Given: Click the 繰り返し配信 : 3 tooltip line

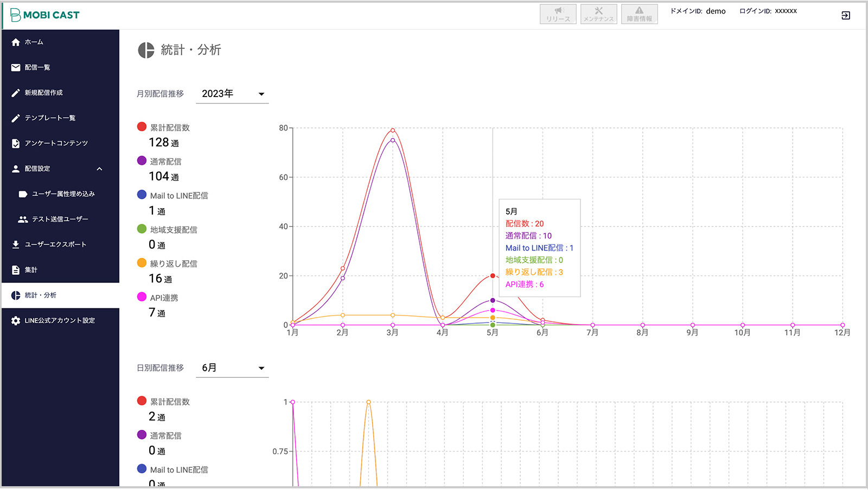Looking at the screenshot, I should (x=534, y=273).
